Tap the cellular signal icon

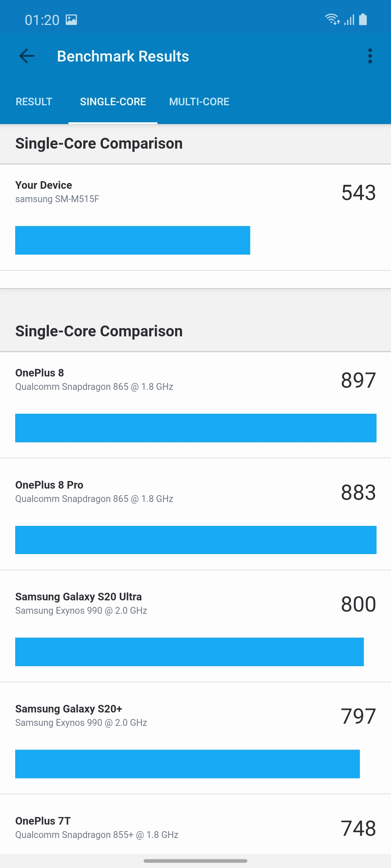click(349, 20)
